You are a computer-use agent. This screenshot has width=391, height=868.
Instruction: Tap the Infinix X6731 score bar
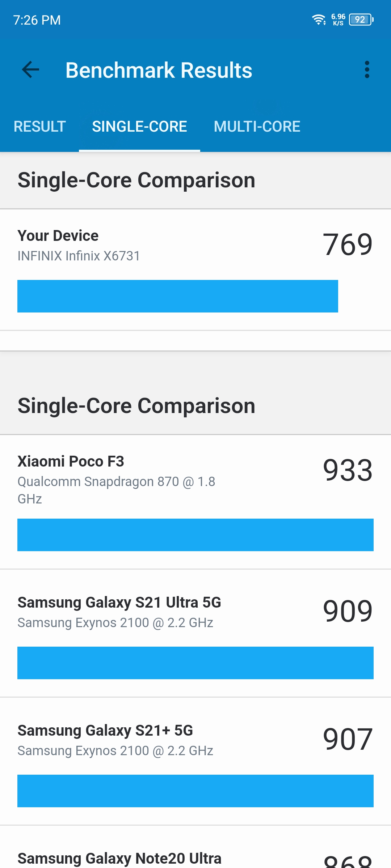(x=178, y=296)
